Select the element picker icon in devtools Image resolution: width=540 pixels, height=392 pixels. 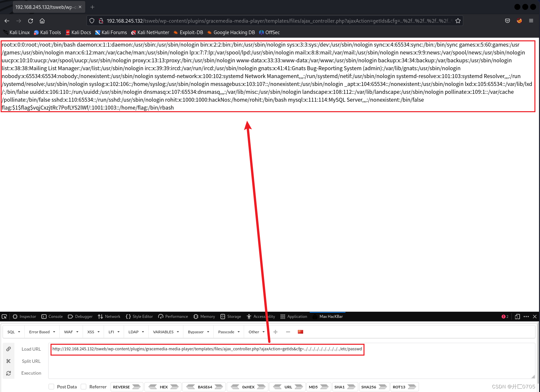pos(4,317)
